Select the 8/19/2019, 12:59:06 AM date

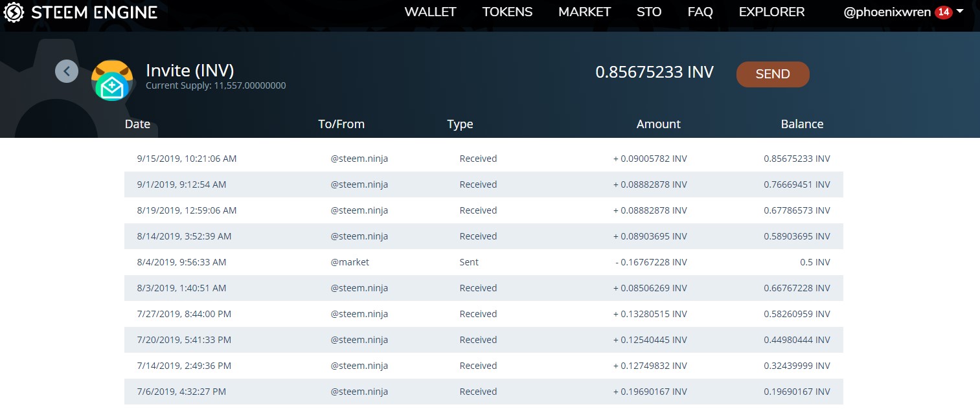pyautogui.click(x=187, y=210)
